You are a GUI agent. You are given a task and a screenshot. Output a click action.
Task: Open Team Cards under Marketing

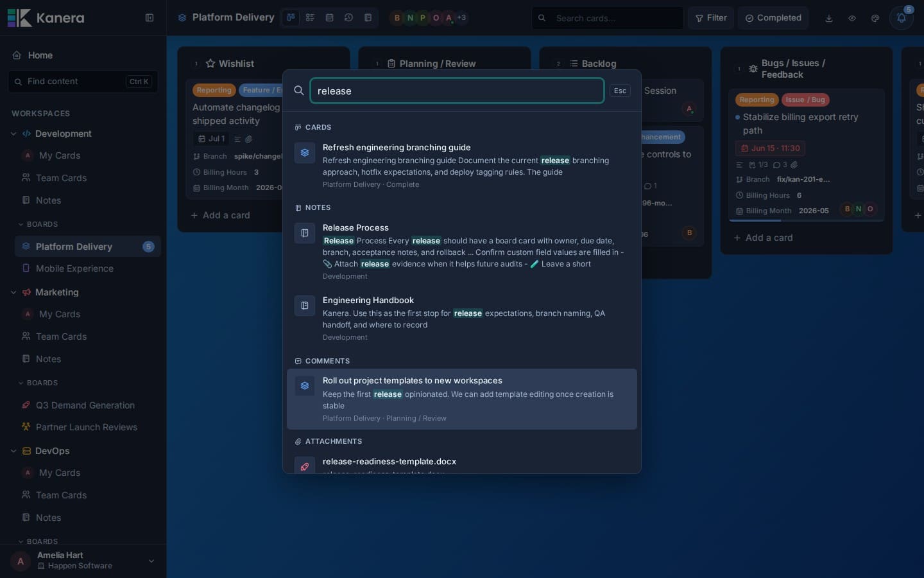[x=88, y=337]
